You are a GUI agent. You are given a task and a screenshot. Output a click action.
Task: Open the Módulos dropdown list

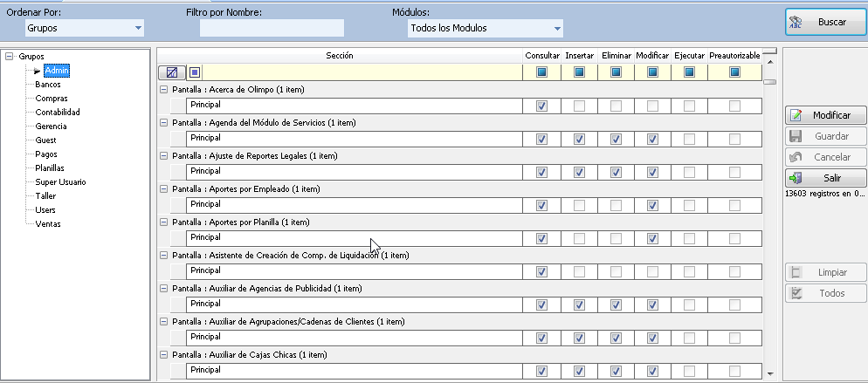[x=556, y=28]
